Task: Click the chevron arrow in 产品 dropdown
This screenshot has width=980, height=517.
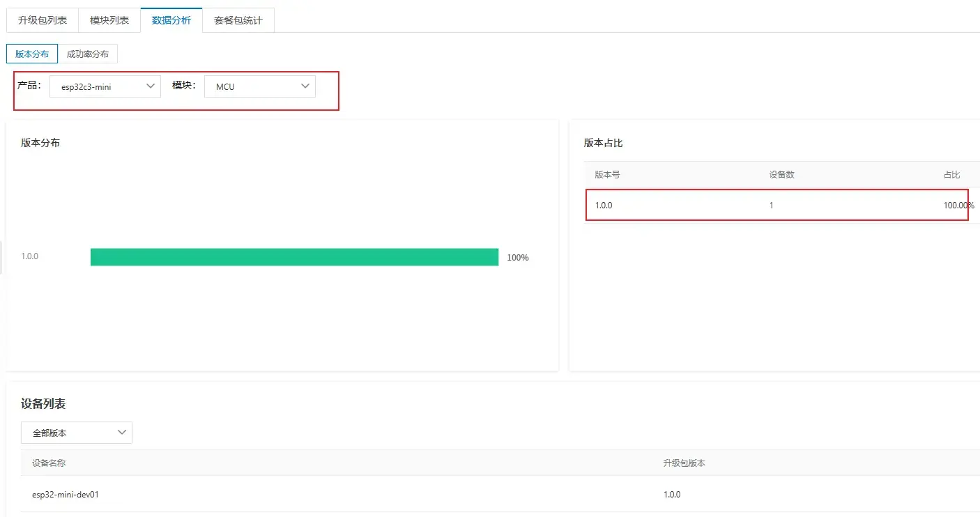Action: click(x=150, y=86)
